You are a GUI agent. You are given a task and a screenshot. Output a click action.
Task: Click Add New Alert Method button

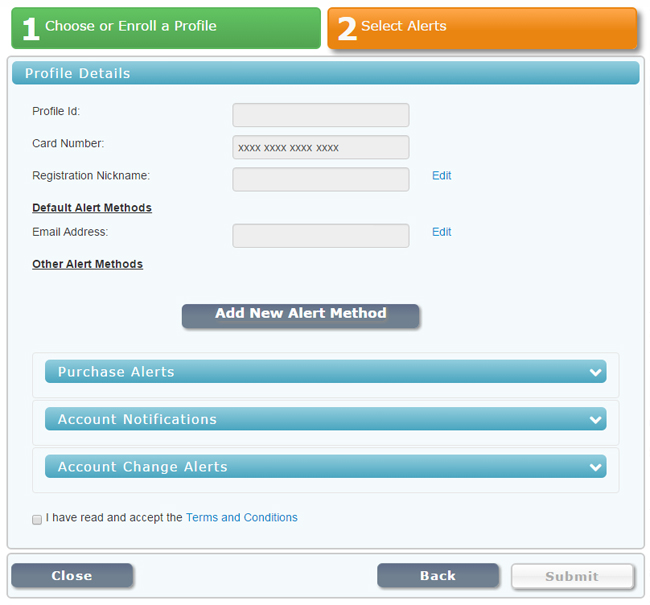[301, 316]
